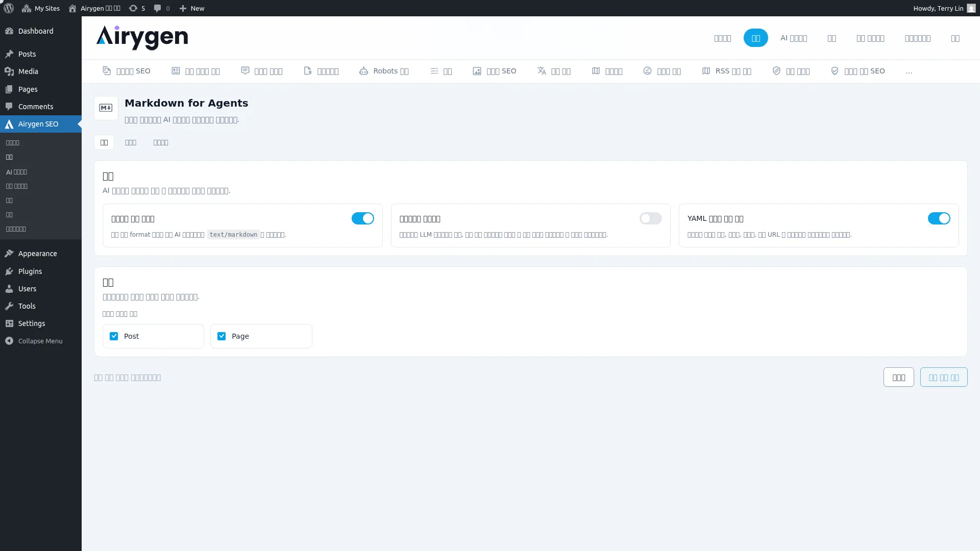The image size is (980, 551).
Task: Open My Sites in admin bar
Action: (x=41, y=8)
